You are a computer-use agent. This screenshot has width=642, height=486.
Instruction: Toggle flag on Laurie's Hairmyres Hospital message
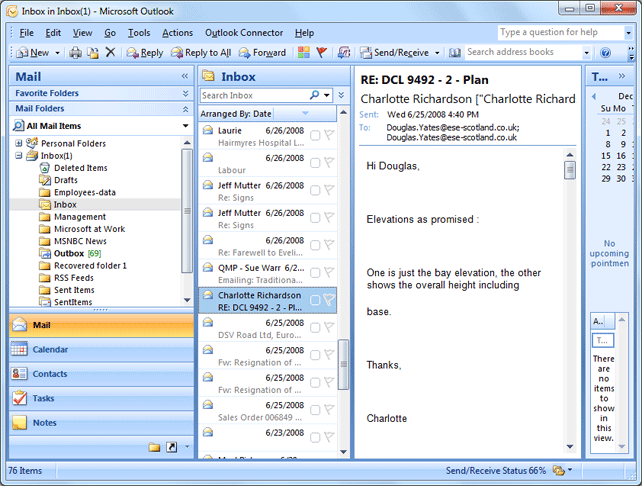click(329, 135)
